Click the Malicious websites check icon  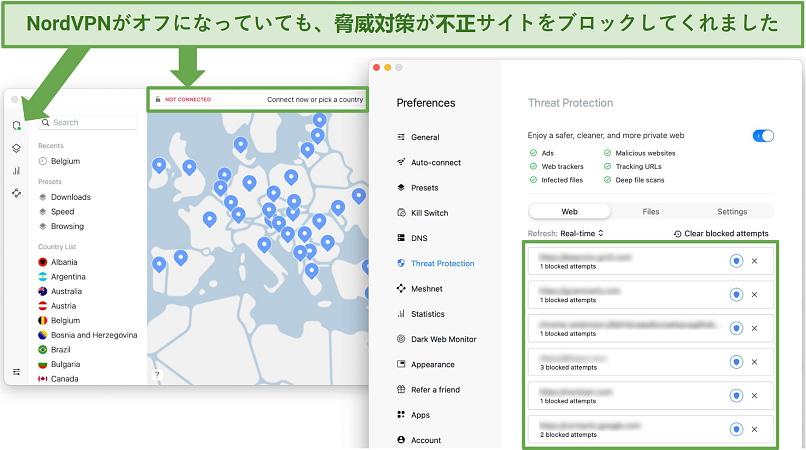pos(607,153)
